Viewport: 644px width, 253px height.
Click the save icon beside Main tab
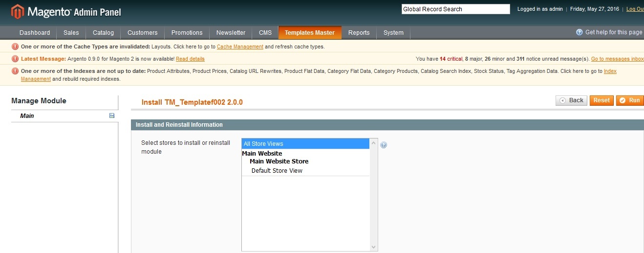click(x=112, y=116)
